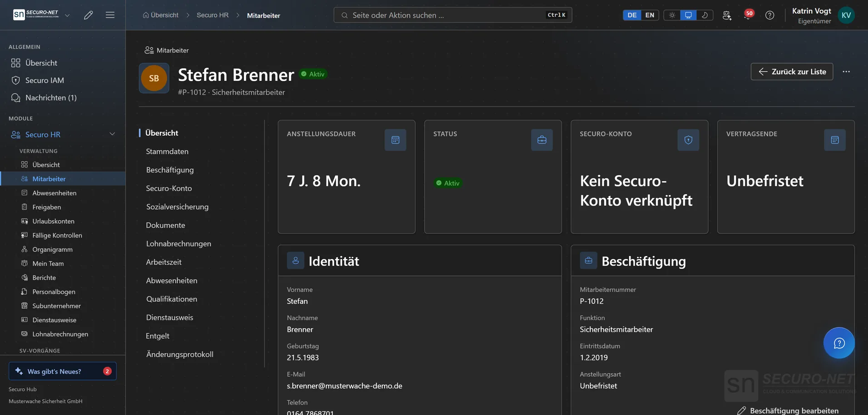Viewport: 868px width, 415px height.
Task: Open the help question mark icon
Action: click(x=769, y=15)
